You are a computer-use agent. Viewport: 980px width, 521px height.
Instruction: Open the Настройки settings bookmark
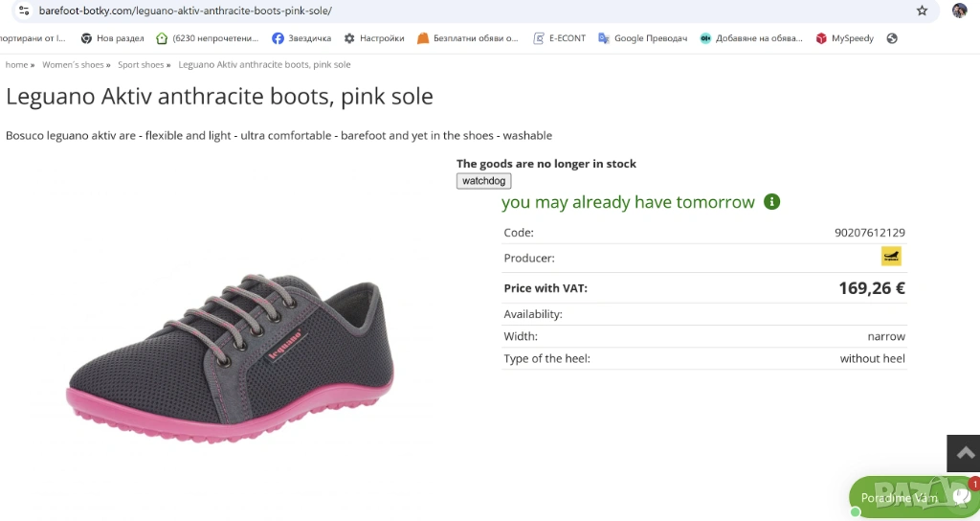(x=374, y=38)
